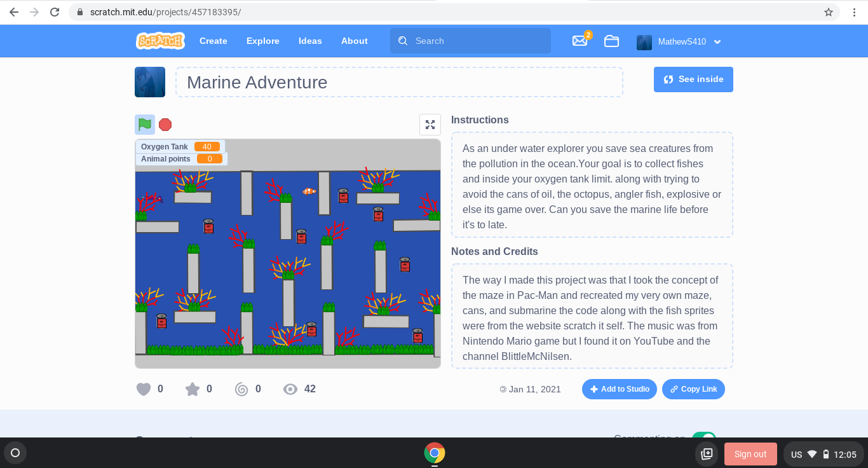Love the project with heart icon
Image resolution: width=868 pixels, height=468 pixels.
pyautogui.click(x=144, y=389)
